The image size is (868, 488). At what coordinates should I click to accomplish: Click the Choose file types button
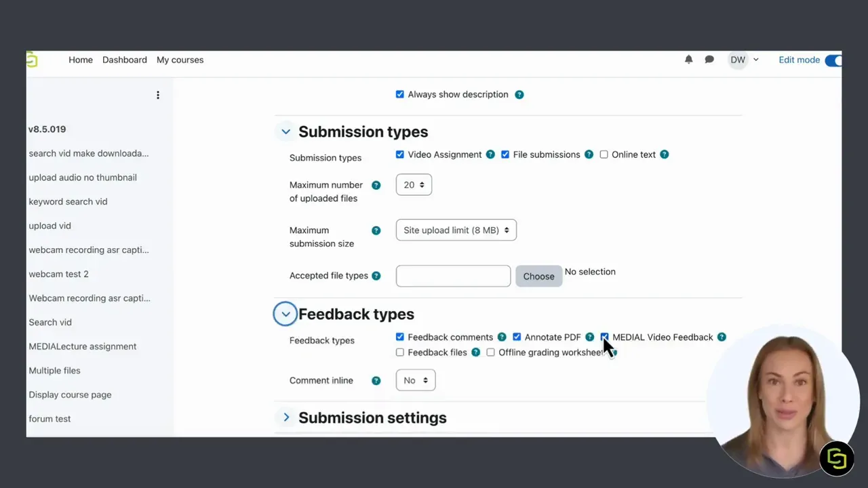tap(539, 276)
